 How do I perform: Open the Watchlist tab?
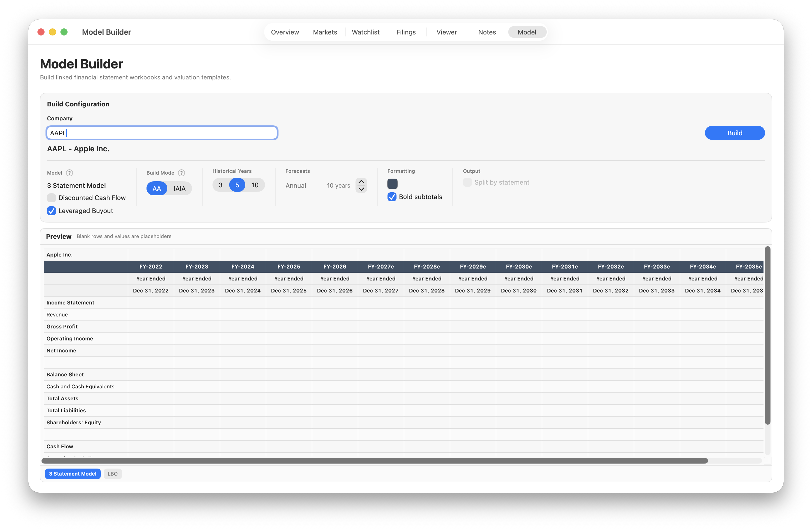click(365, 32)
